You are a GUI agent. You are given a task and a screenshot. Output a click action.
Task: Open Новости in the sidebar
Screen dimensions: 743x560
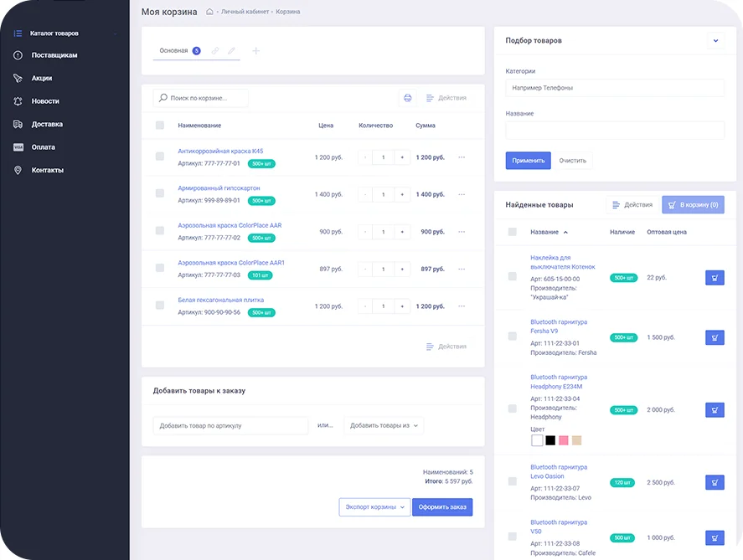(x=45, y=101)
